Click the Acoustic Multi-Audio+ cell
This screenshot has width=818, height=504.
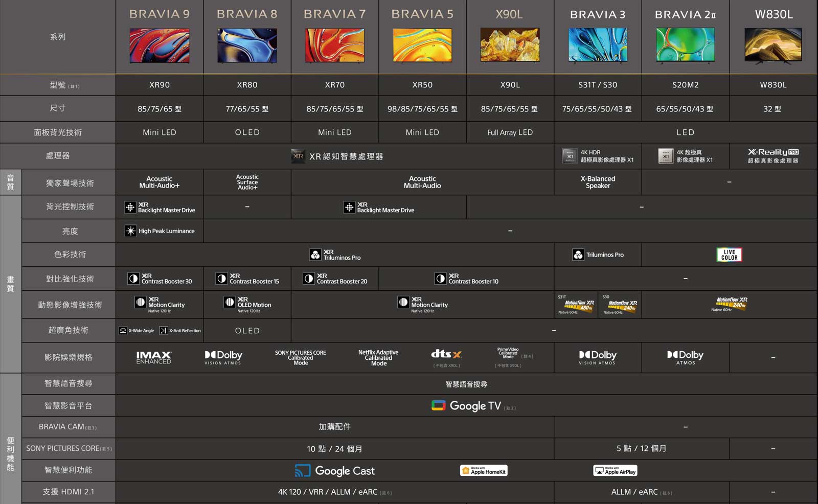(160, 182)
